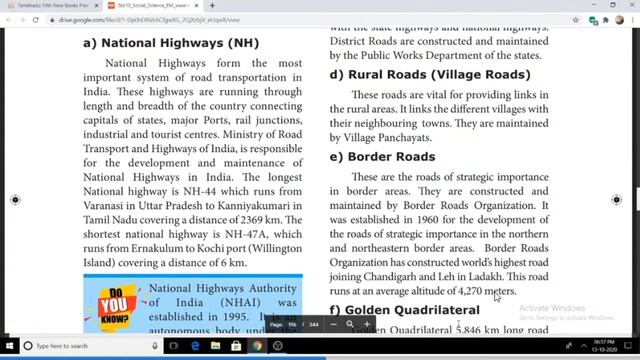Open the circular recorder app on the taskbar

coord(278,346)
